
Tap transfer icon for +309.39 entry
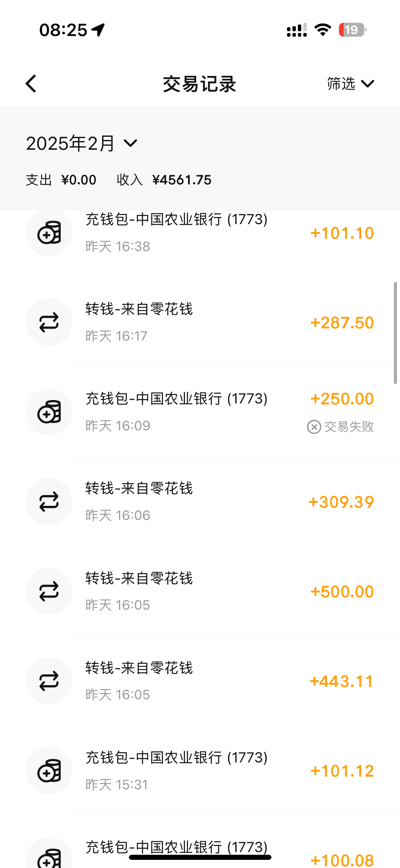coord(49,502)
